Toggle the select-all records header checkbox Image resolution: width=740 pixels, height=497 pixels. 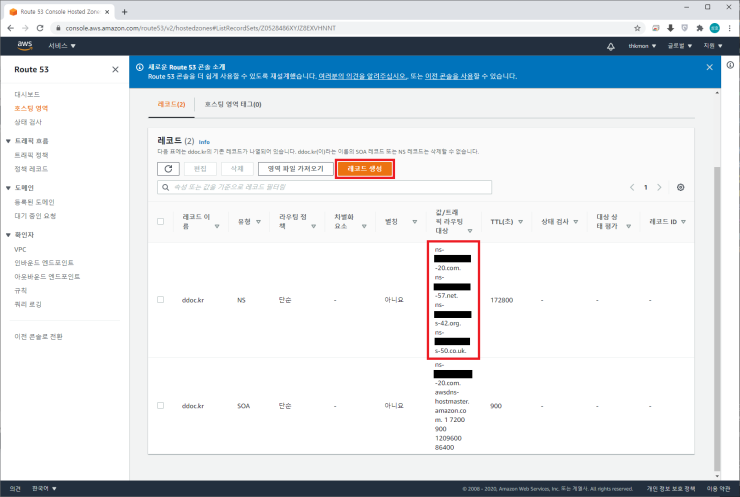161,221
